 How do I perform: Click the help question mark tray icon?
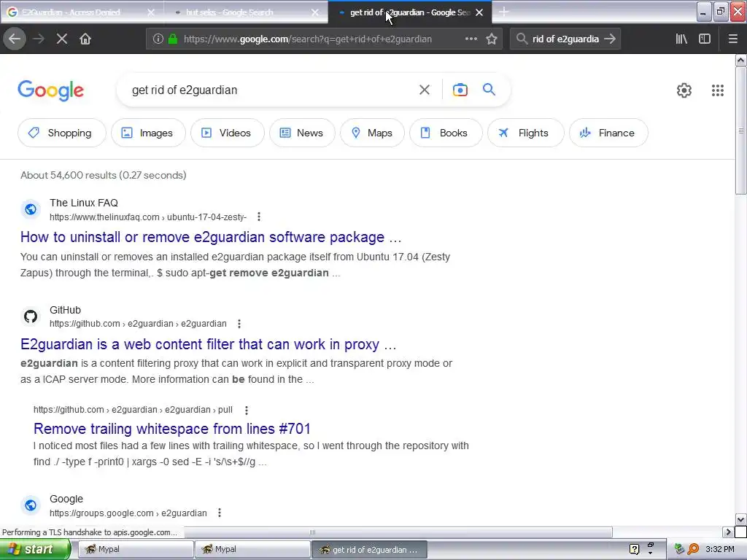(634, 549)
